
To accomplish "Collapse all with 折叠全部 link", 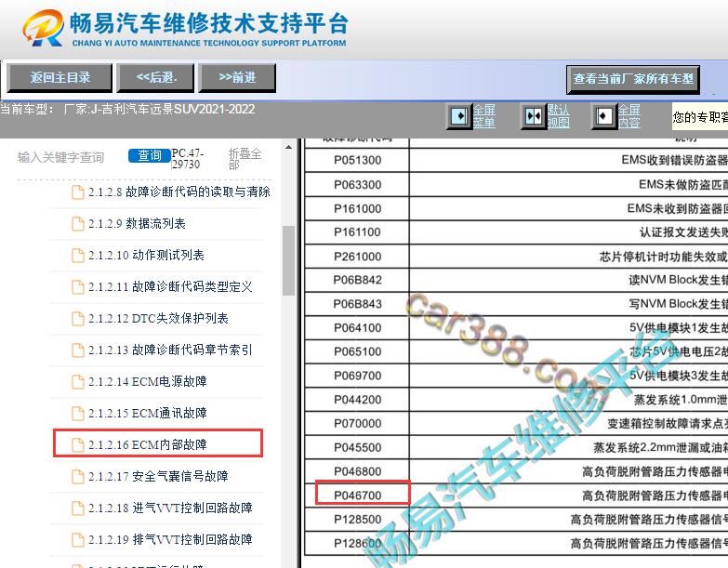I will [x=245, y=159].
